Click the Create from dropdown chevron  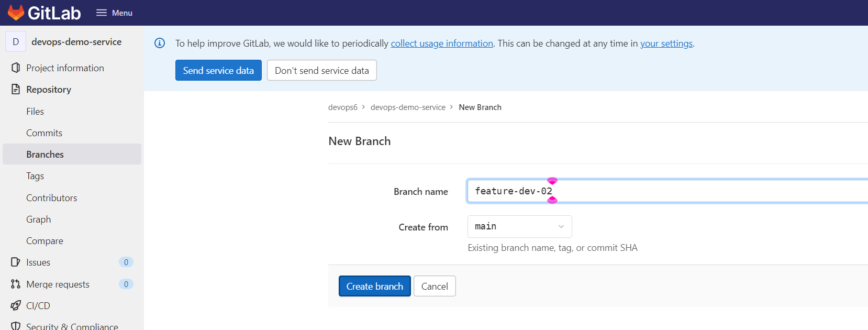(x=561, y=226)
